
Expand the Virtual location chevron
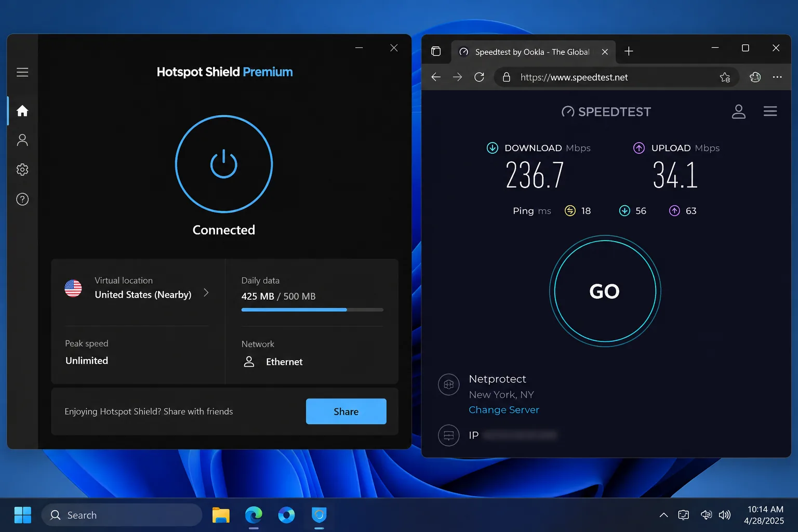pyautogui.click(x=206, y=292)
